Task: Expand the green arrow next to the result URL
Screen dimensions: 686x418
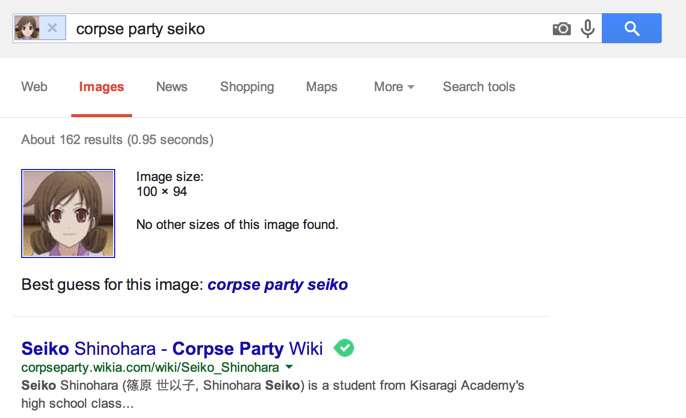Action: tap(290, 368)
